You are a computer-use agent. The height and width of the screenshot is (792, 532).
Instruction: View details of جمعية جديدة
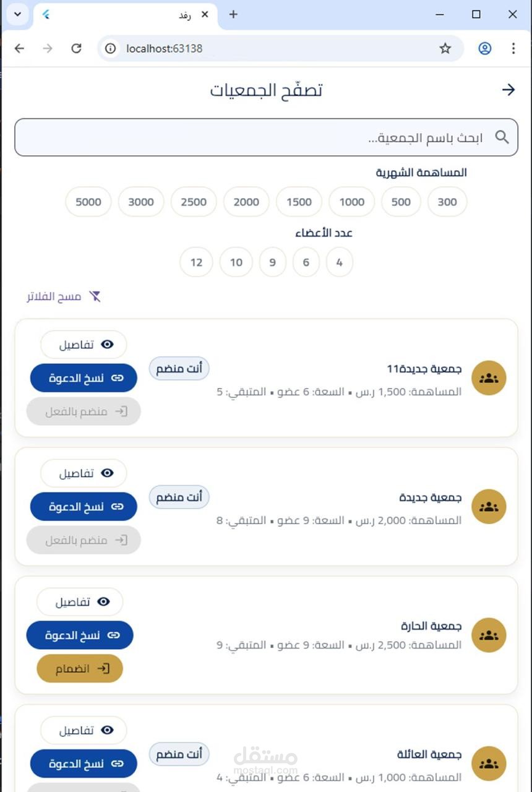coord(84,473)
